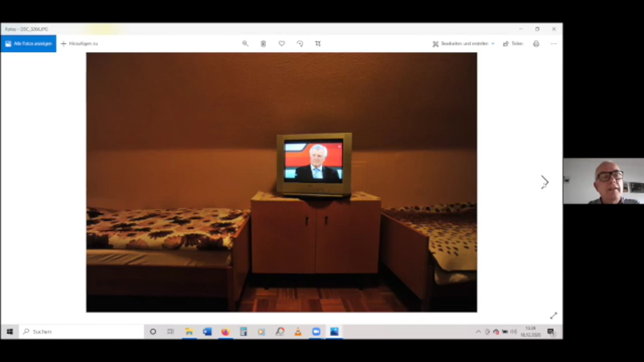Viewport: 644px width, 362px height.
Task: Open the three-dot more options menu
Action: click(x=554, y=44)
